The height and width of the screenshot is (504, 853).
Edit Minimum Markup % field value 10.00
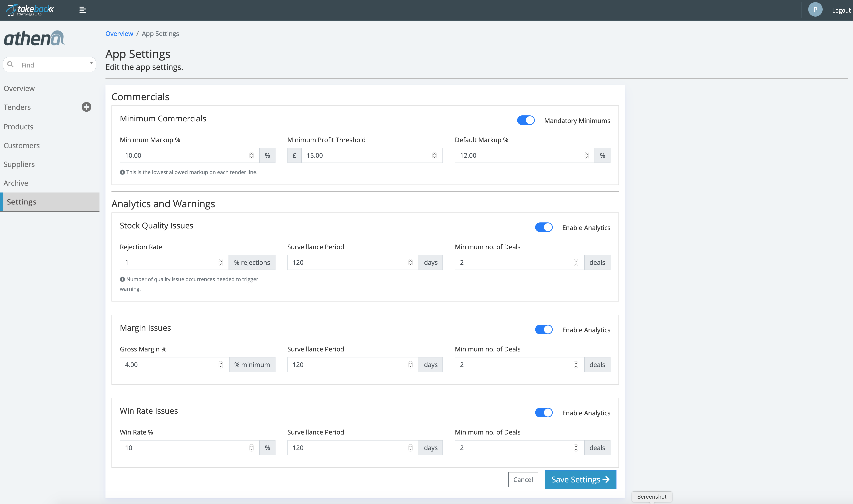pos(190,155)
